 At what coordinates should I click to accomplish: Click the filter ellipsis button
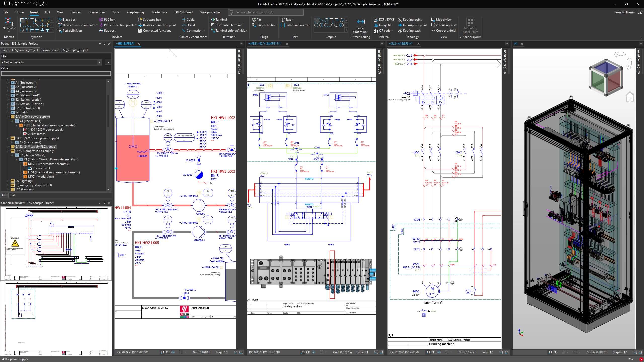tap(108, 62)
